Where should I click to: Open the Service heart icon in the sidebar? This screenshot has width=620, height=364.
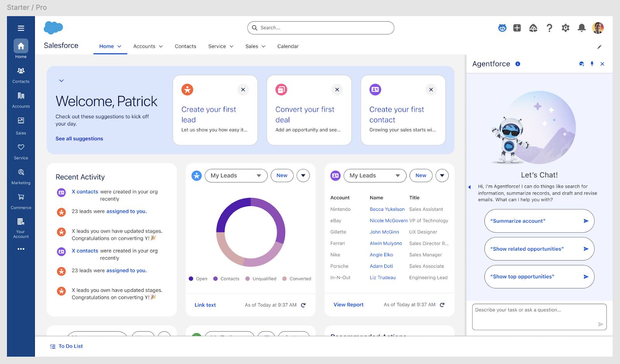(21, 149)
